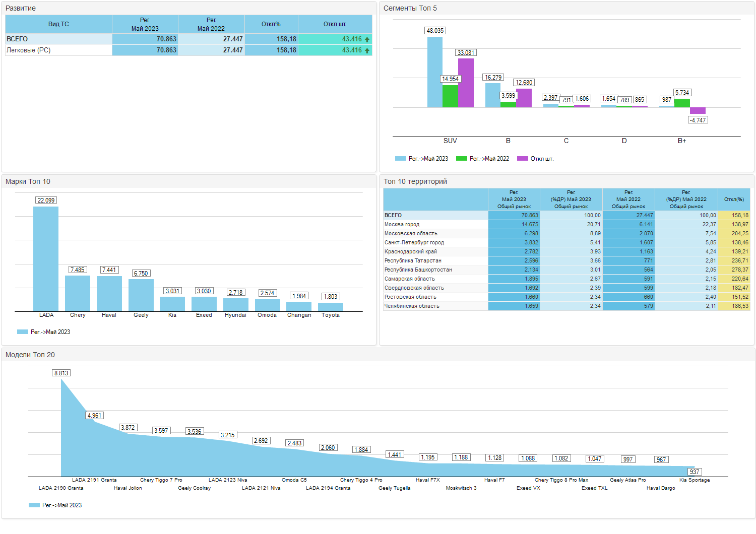
Task: Click legend swatch under Модели Топ 20 chart
Action: (34, 505)
